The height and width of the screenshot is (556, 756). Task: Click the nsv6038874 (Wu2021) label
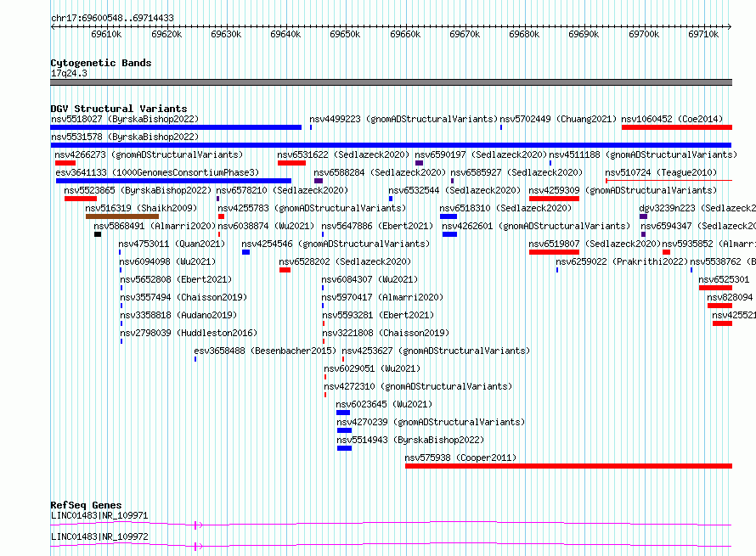(266, 226)
